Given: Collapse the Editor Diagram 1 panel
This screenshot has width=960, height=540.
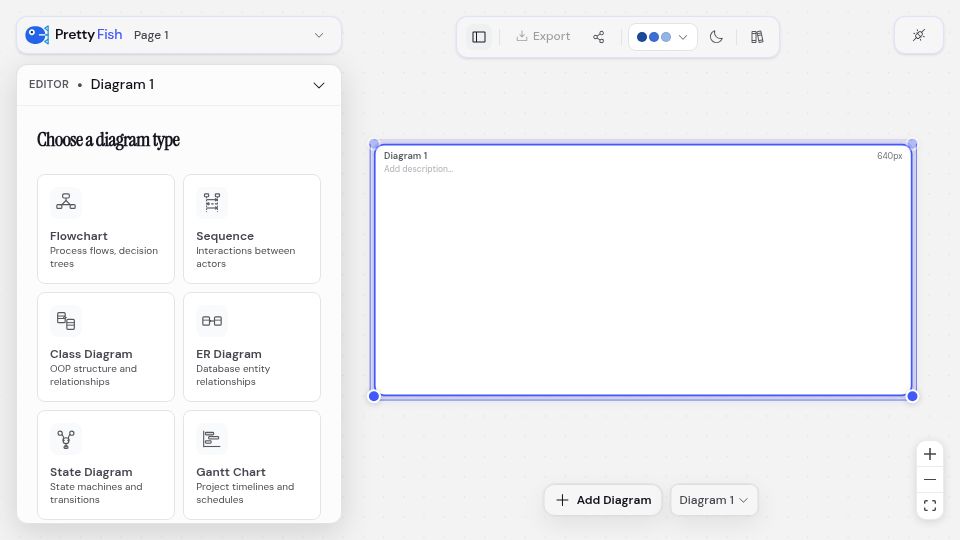Looking at the screenshot, I should (x=319, y=85).
